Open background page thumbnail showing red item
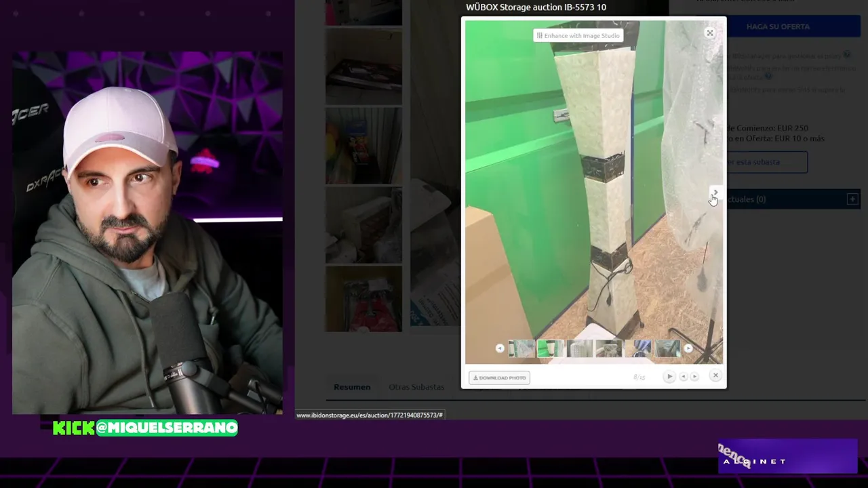 click(x=363, y=299)
